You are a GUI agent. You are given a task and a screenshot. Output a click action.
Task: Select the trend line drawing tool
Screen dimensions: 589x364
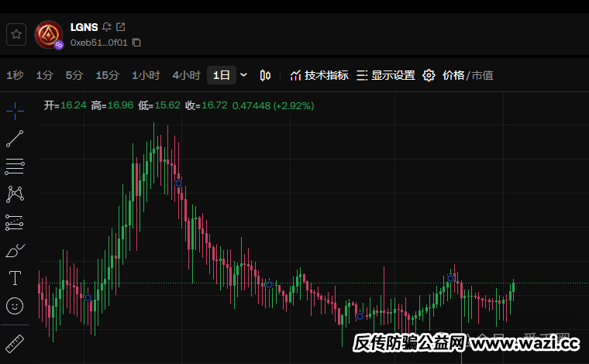(x=15, y=139)
